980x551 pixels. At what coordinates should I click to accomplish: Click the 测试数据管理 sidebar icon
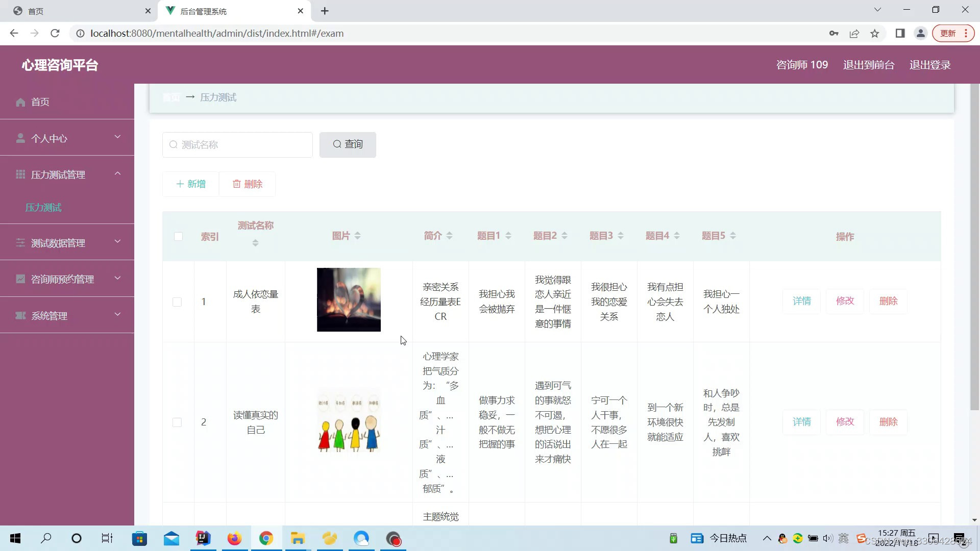click(20, 243)
